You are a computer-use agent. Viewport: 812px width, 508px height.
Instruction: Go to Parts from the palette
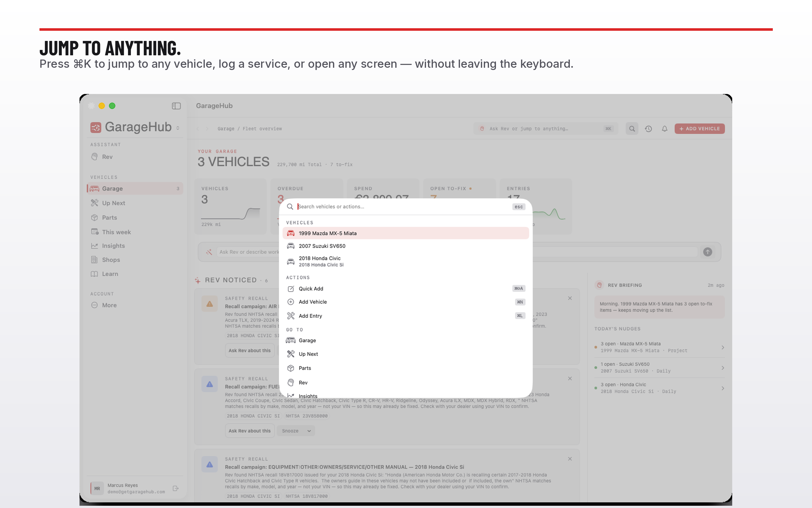pos(406,368)
